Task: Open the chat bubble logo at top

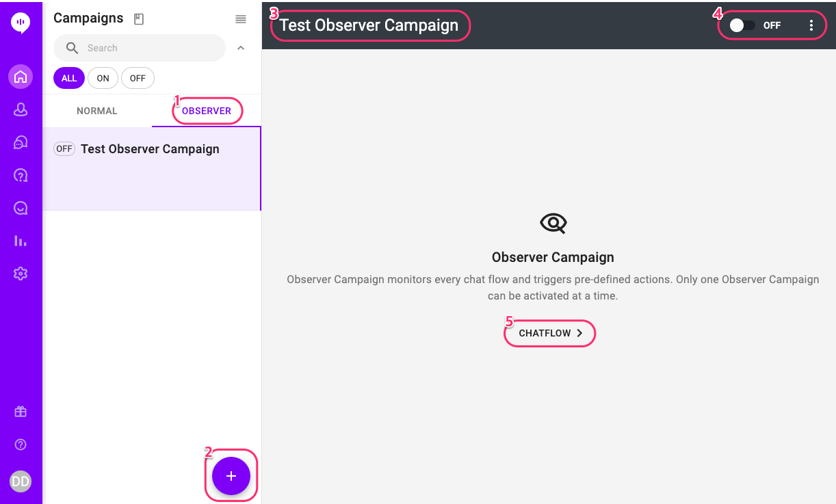Action: (21, 23)
